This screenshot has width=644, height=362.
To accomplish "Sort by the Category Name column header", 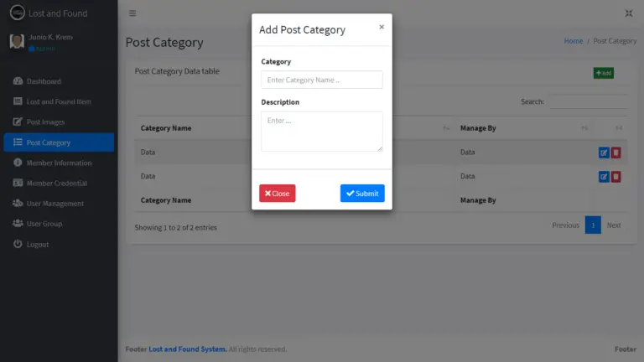I will pos(166,128).
